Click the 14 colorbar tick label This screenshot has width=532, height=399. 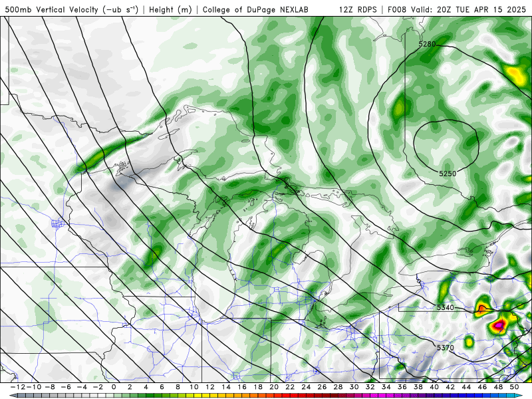coord(226,387)
